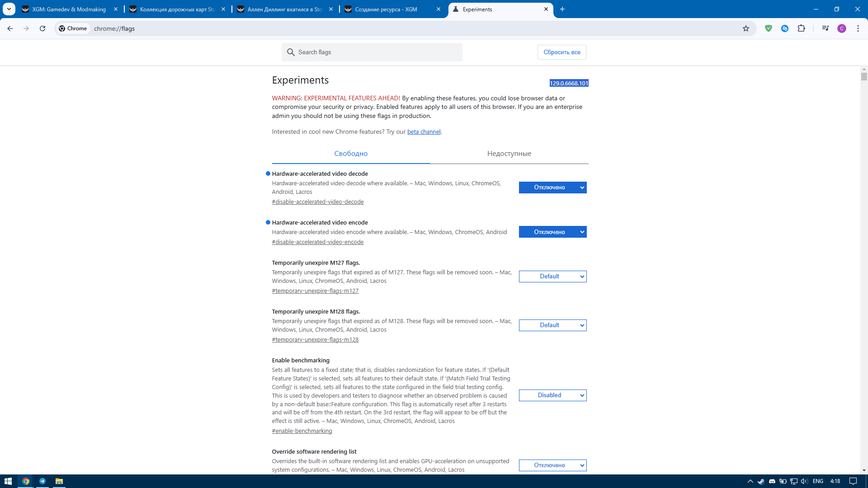Image resolution: width=868 pixels, height=488 pixels.
Task: Click profile avatar icon
Action: 842,28
